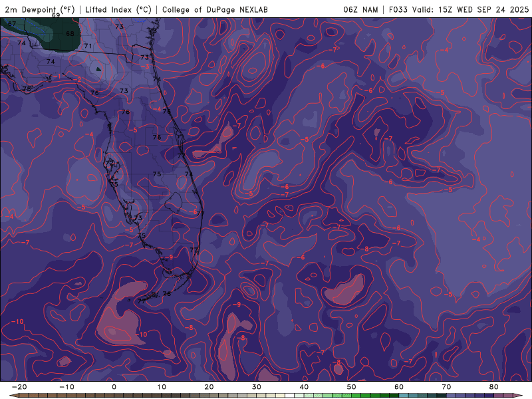
Task: Click the "06Z NAM" model run label
Action: coord(360,9)
